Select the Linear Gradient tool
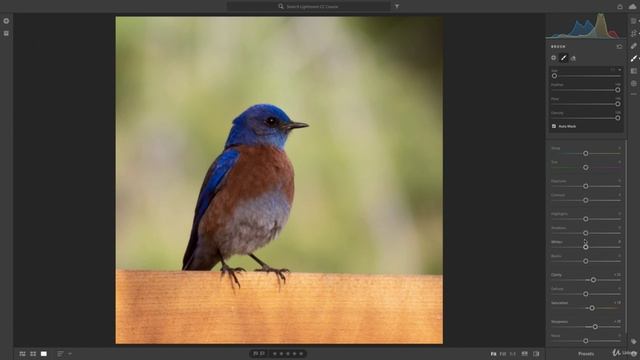Image resolution: width=640 pixels, height=360 pixels. point(633,71)
